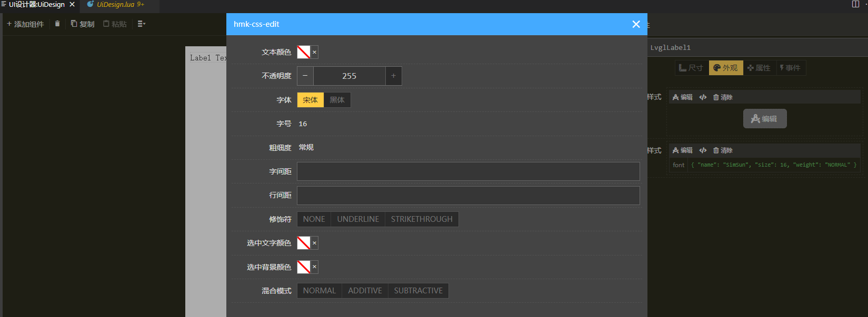This screenshot has height=317, width=868.
Task: Select the 黑体 font option
Action: point(337,100)
